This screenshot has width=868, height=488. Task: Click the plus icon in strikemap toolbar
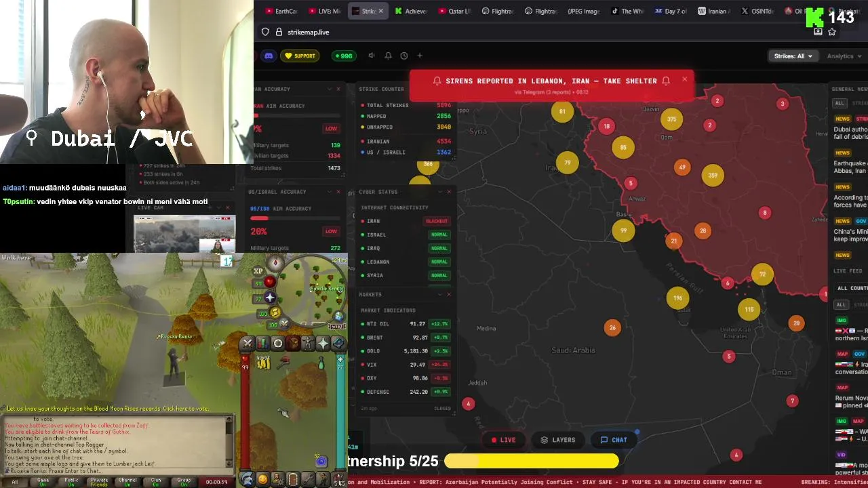[x=420, y=56]
